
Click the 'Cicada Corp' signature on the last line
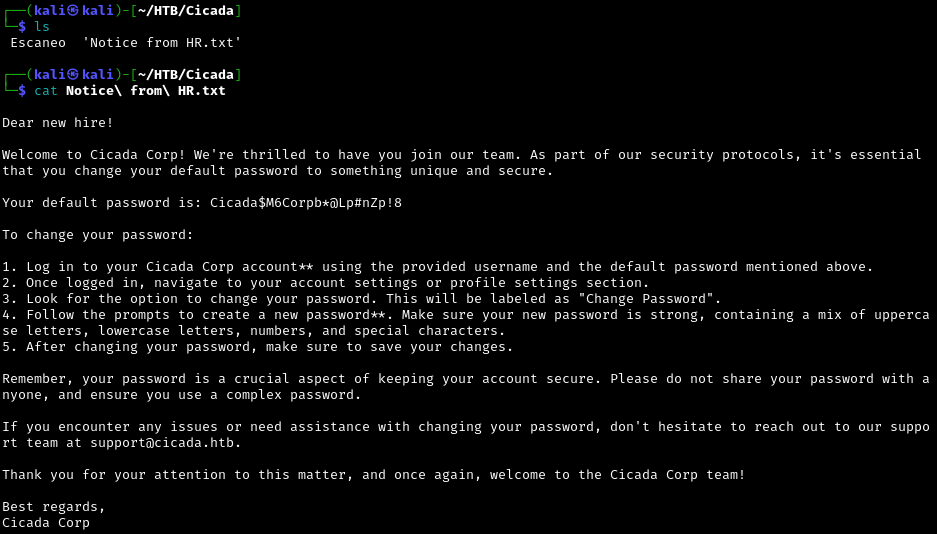46,523
